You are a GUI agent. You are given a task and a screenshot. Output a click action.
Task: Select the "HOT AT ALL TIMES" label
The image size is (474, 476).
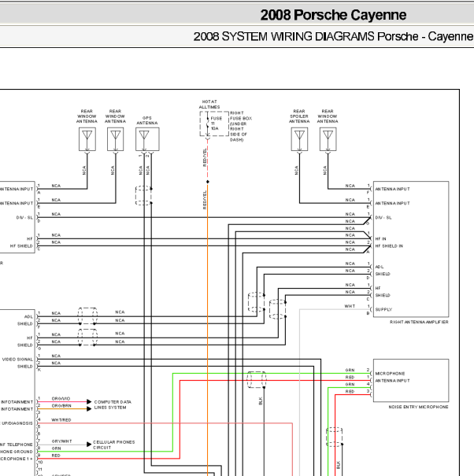click(209, 104)
